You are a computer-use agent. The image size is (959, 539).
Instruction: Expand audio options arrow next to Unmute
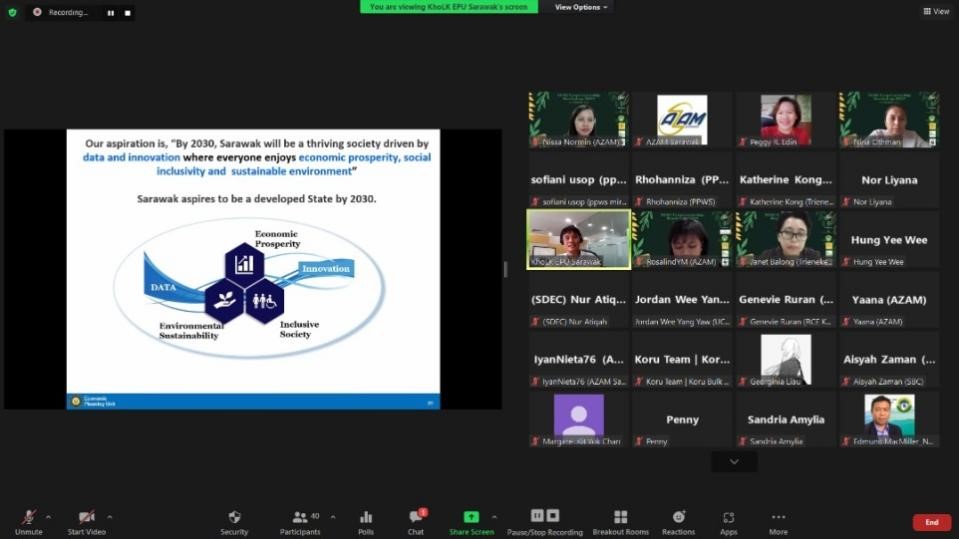[49, 517]
